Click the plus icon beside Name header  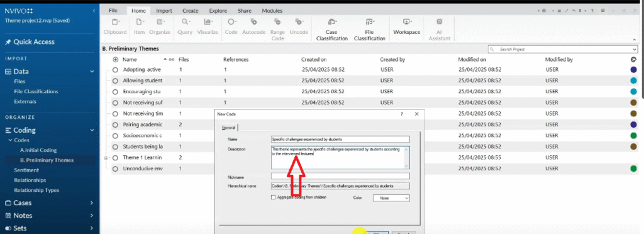pos(116,60)
